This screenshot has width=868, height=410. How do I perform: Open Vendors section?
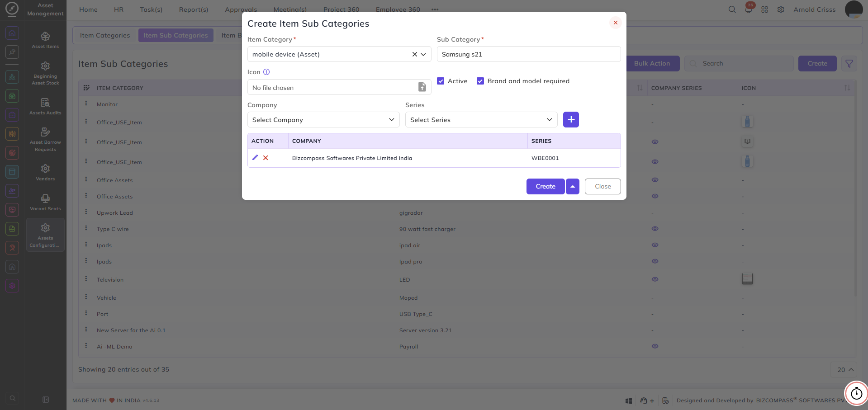[x=45, y=172]
